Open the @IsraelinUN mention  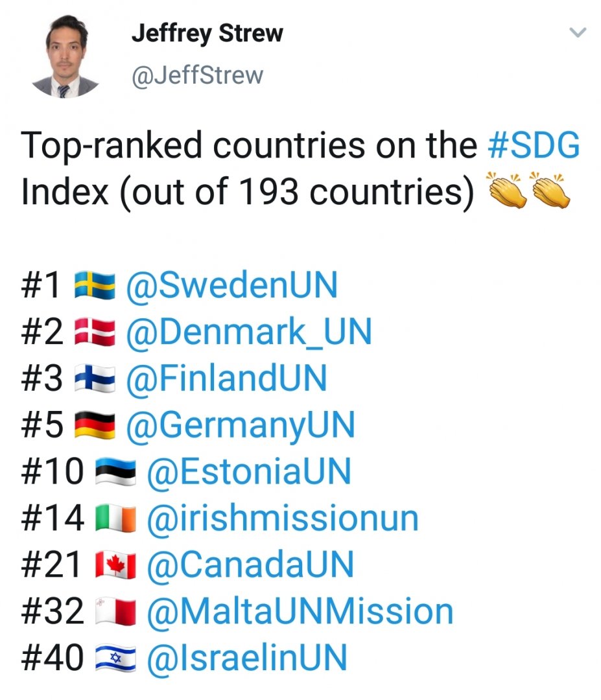pyautogui.click(x=247, y=658)
